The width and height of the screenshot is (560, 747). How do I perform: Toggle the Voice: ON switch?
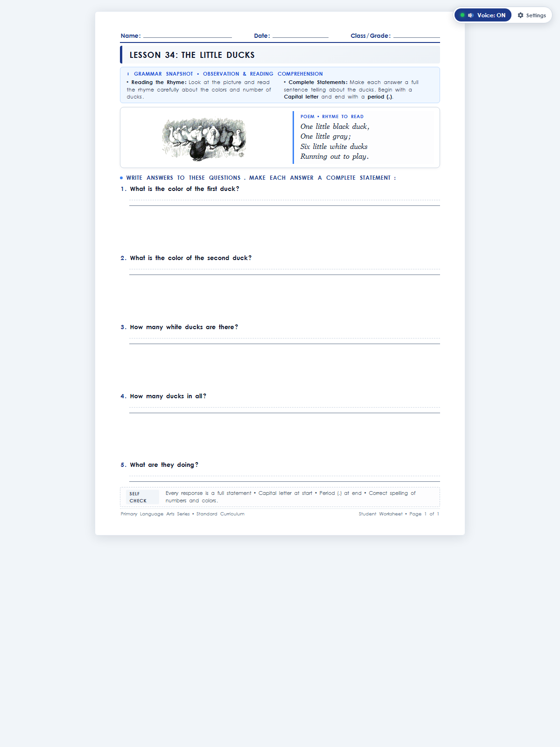click(483, 15)
